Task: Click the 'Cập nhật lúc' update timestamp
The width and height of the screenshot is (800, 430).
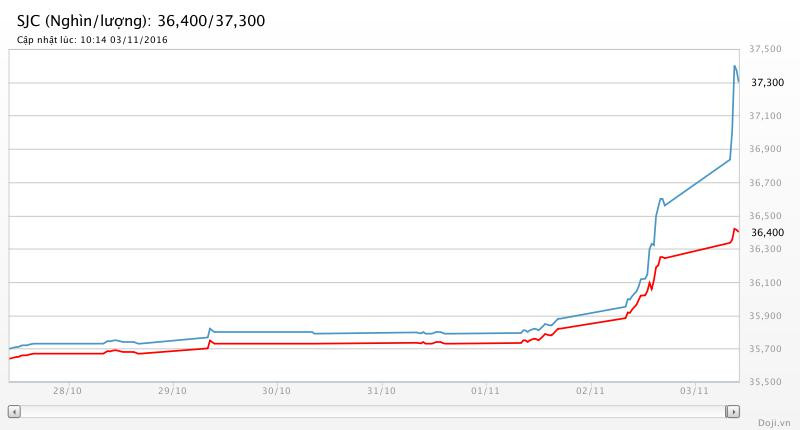Action: coord(92,40)
